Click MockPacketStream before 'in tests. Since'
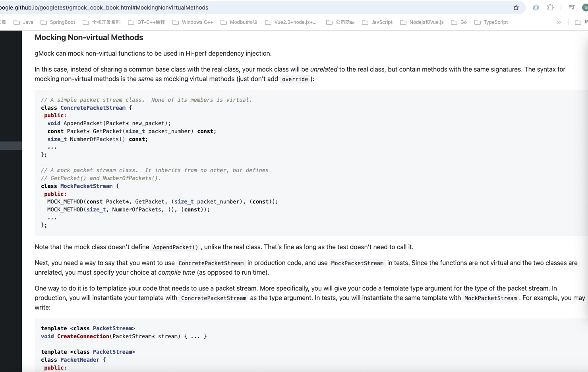This screenshot has height=372, width=588. tap(357, 263)
